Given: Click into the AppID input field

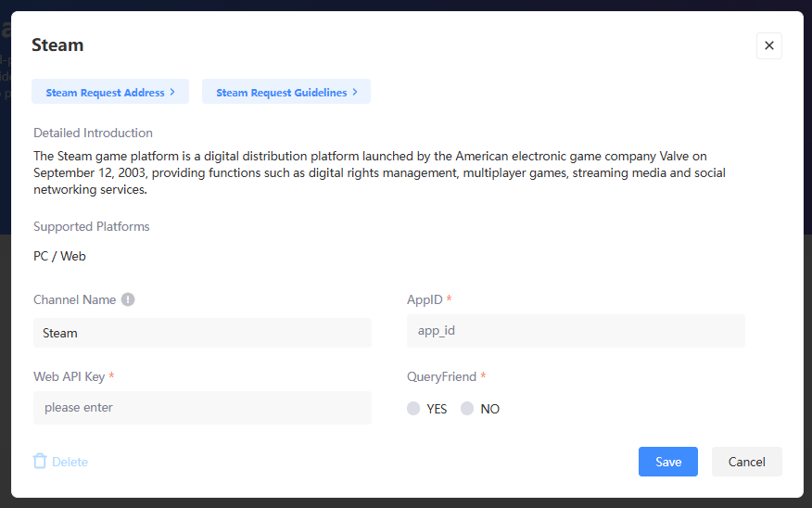Looking at the screenshot, I should [575, 331].
